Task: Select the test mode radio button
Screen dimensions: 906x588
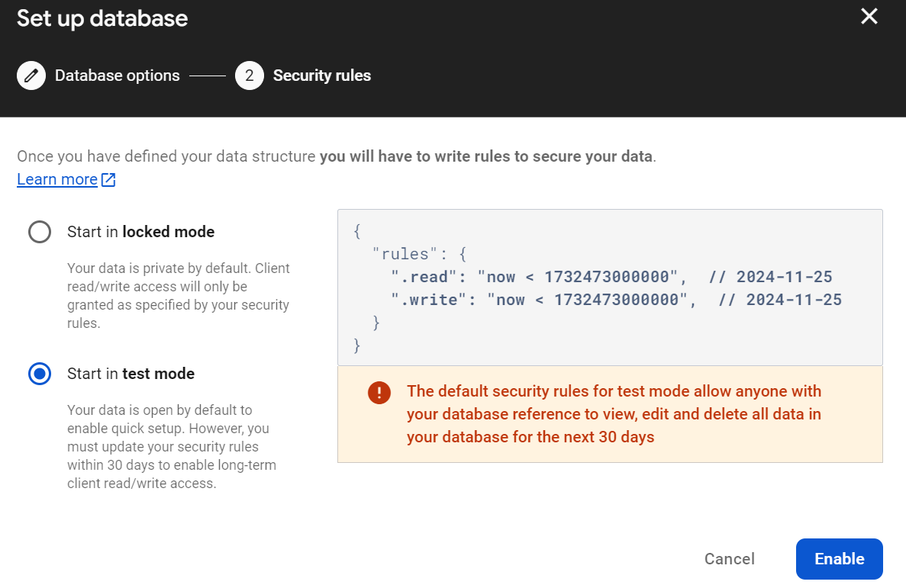Action: pos(40,374)
